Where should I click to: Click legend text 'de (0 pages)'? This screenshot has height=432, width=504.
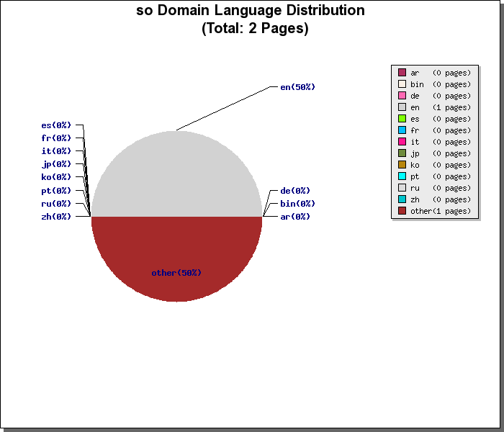point(441,96)
